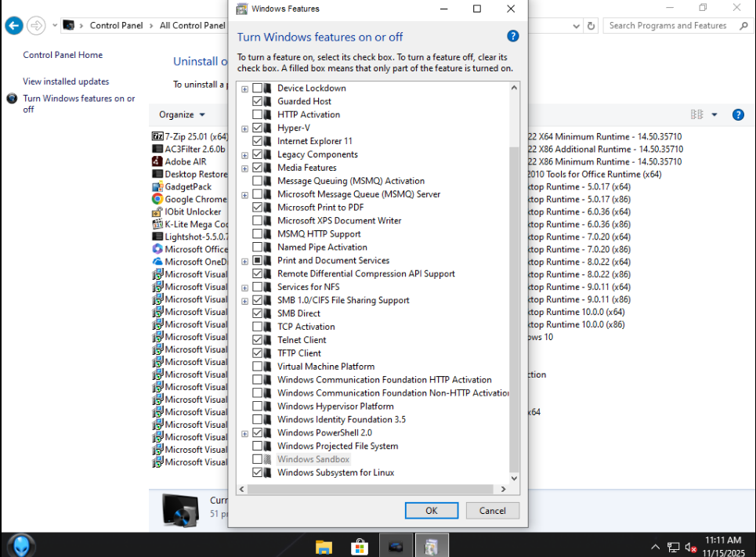Click the blue help icon in Programs and Features
The height and width of the screenshot is (557, 756).
(x=738, y=115)
